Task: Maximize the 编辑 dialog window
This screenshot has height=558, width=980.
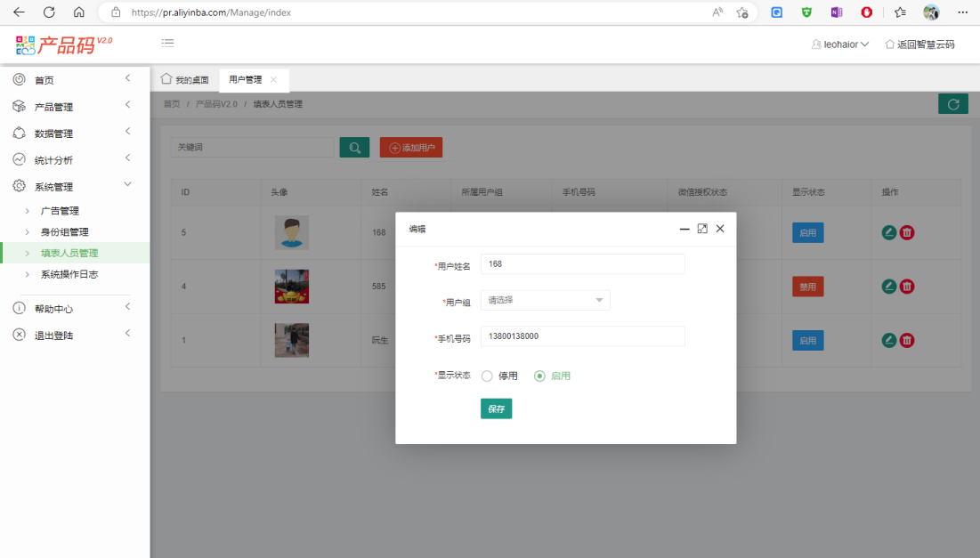Action: click(x=702, y=229)
